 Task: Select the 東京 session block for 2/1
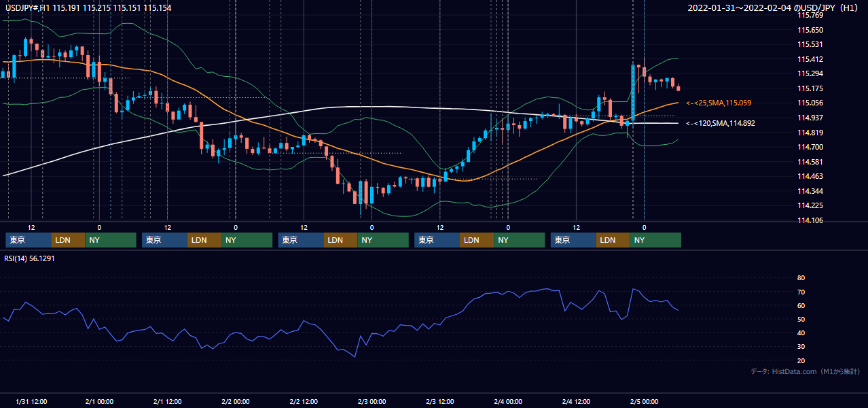(165, 240)
